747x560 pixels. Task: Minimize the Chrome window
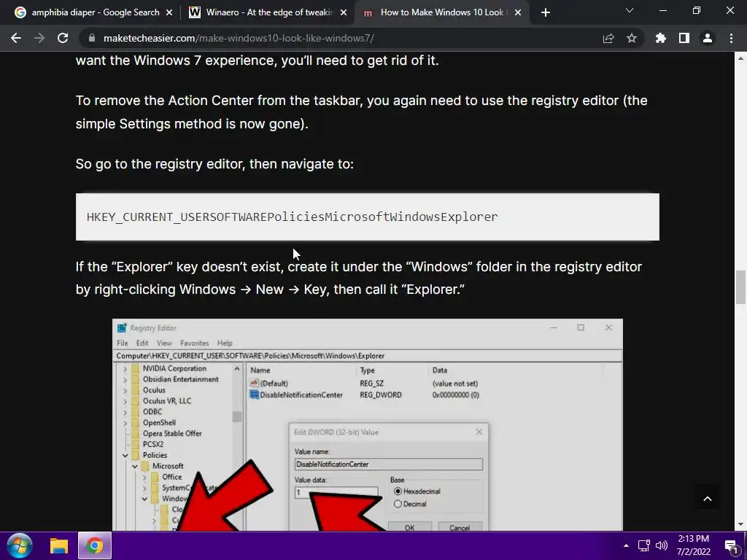(x=662, y=10)
